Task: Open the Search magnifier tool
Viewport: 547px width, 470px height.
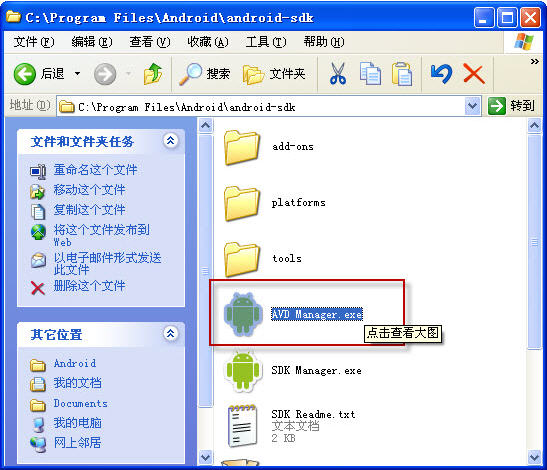Action: click(x=190, y=74)
